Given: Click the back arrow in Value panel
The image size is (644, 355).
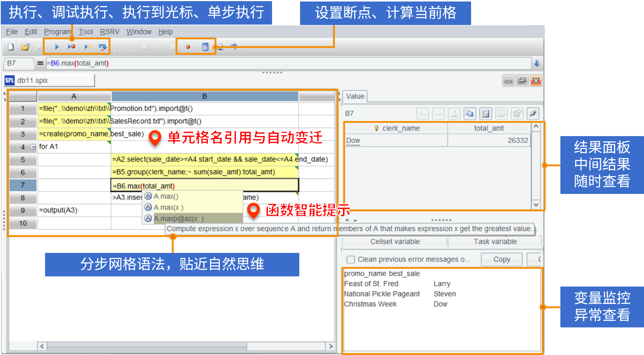Looking at the screenshot, I should (423, 113).
